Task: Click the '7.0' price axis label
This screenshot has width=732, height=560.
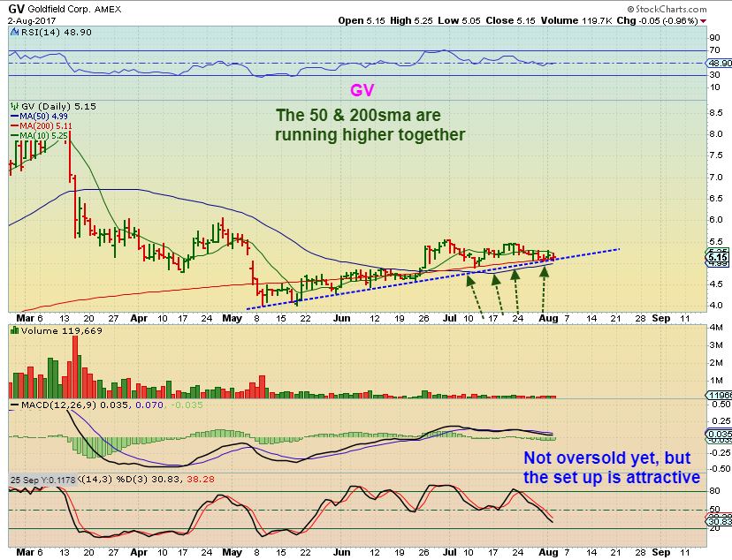Action: [716, 178]
